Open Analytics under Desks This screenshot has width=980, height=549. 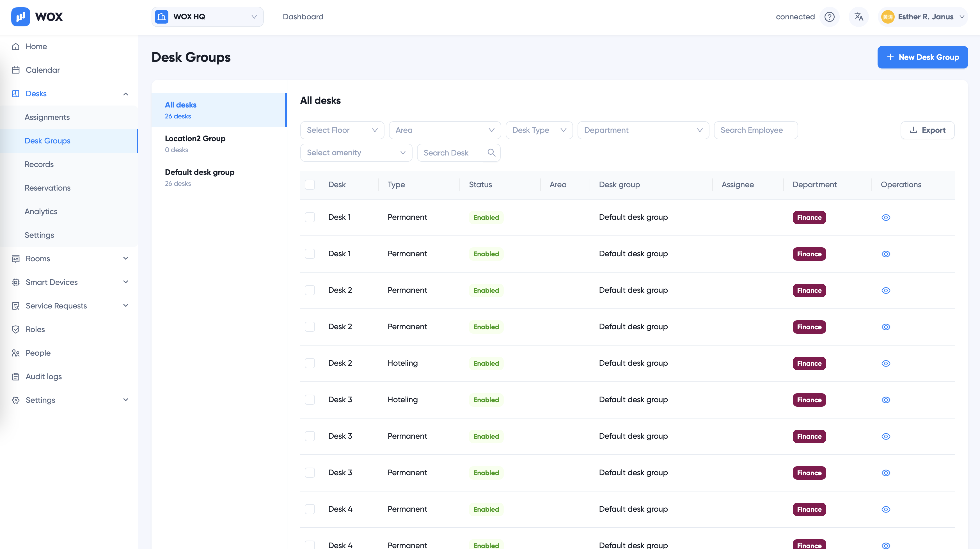[x=41, y=212]
